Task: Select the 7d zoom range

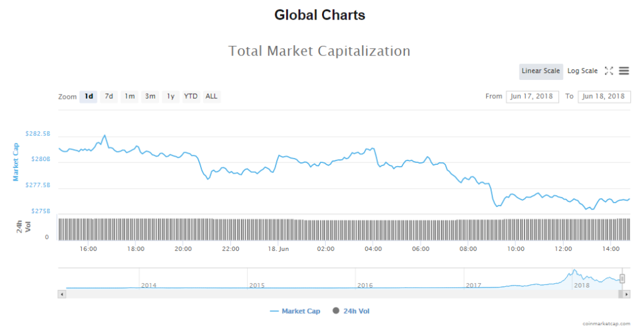Action: point(109,96)
